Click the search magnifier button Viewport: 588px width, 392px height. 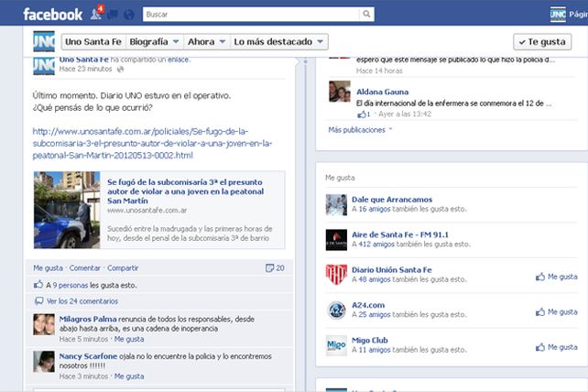click(366, 15)
